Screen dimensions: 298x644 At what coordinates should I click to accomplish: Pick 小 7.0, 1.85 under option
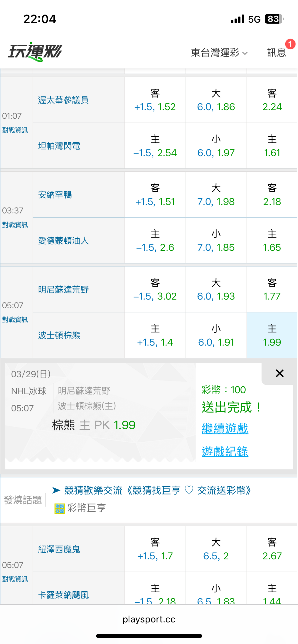[216, 241]
